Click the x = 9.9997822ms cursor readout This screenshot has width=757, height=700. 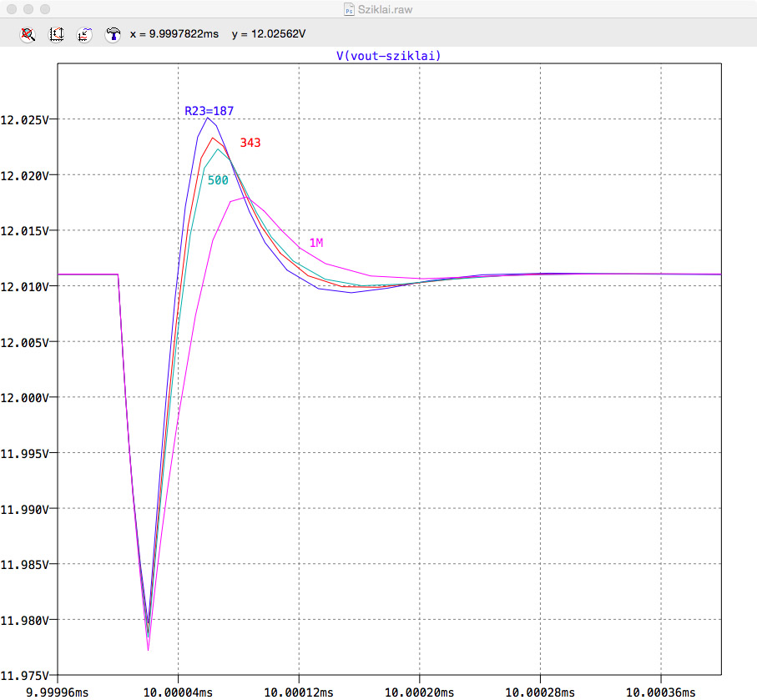(174, 34)
